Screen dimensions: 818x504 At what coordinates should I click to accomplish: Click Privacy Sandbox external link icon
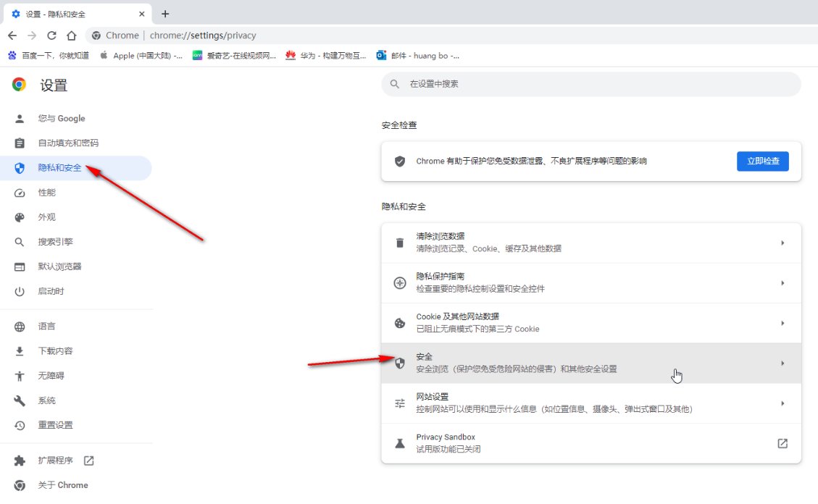[782, 444]
